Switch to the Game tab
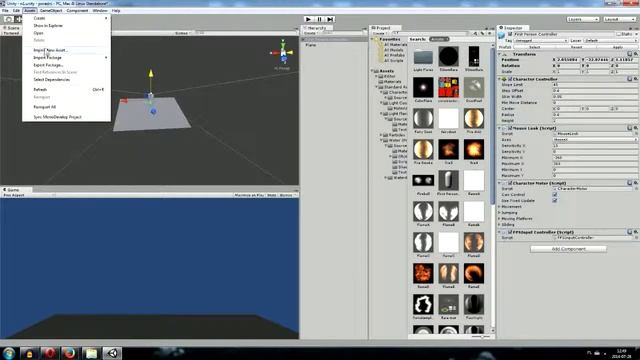 point(12,190)
